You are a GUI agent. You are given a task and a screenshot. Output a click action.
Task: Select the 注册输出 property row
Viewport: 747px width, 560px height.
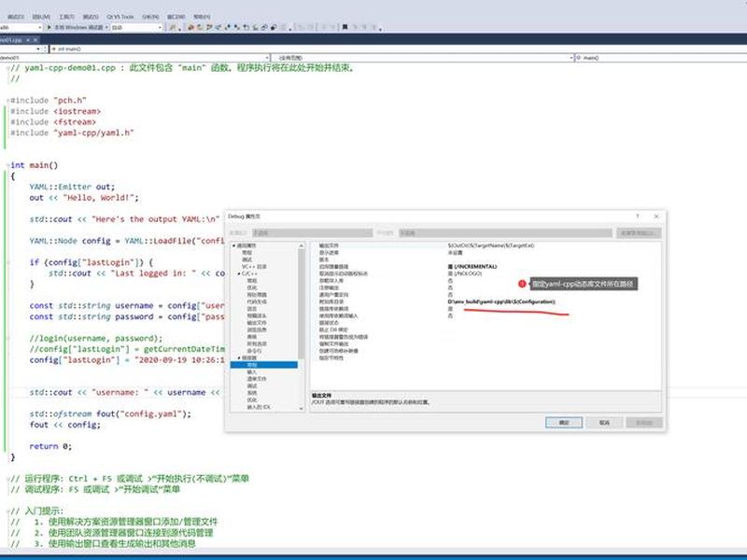[x=486, y=287]
